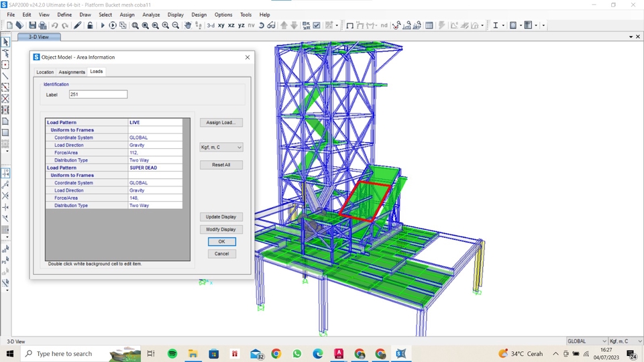Open Spotify from the Windows taskbar
The height and width of the screenshot is (362, 644).
pos(172,353)
